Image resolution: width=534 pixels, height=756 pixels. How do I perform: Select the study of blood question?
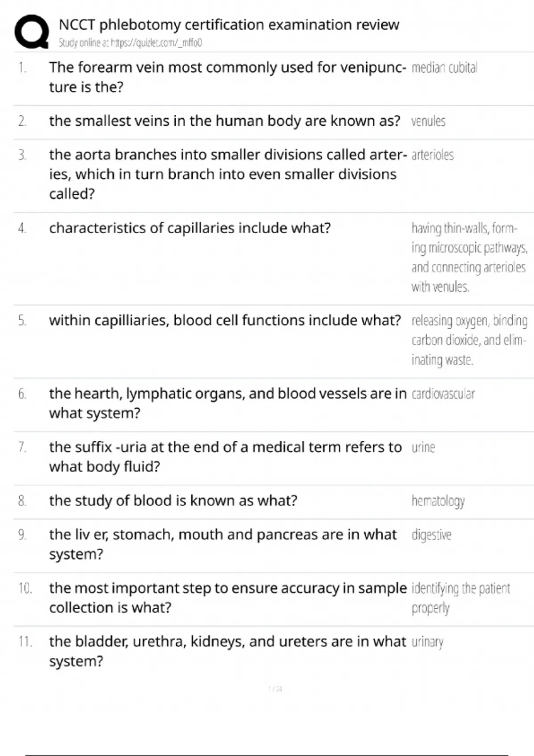click(x=173, y=501)
